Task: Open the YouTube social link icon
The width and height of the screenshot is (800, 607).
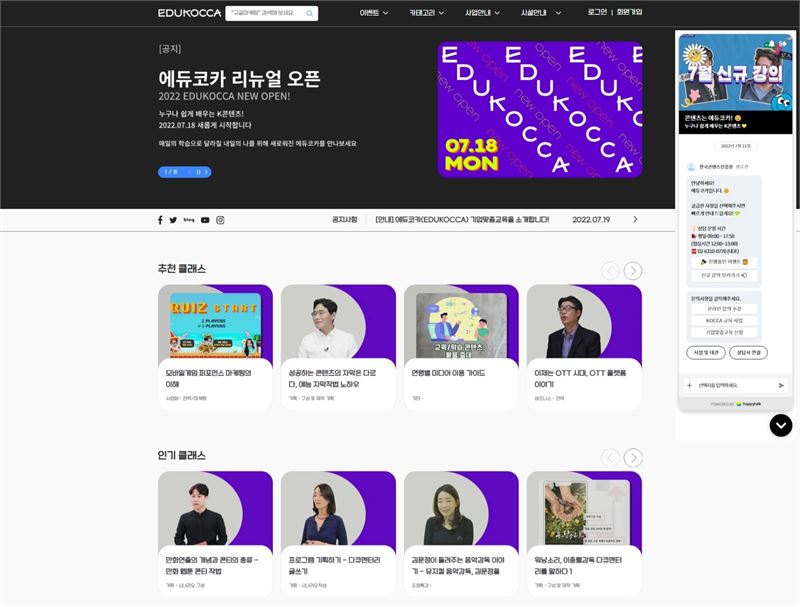Action: point(205,220)
